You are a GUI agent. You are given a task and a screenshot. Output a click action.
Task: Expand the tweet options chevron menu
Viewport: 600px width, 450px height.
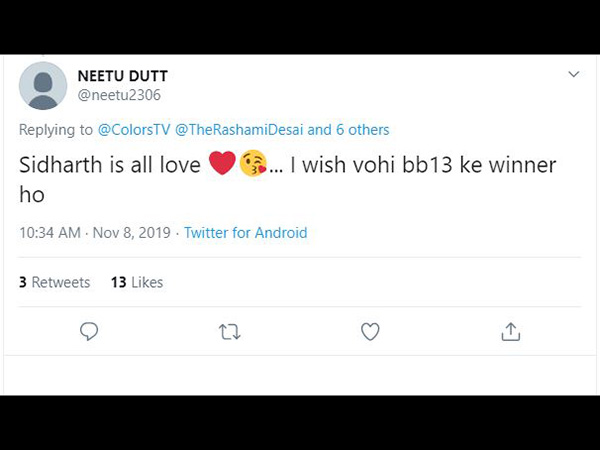point(574,74)
